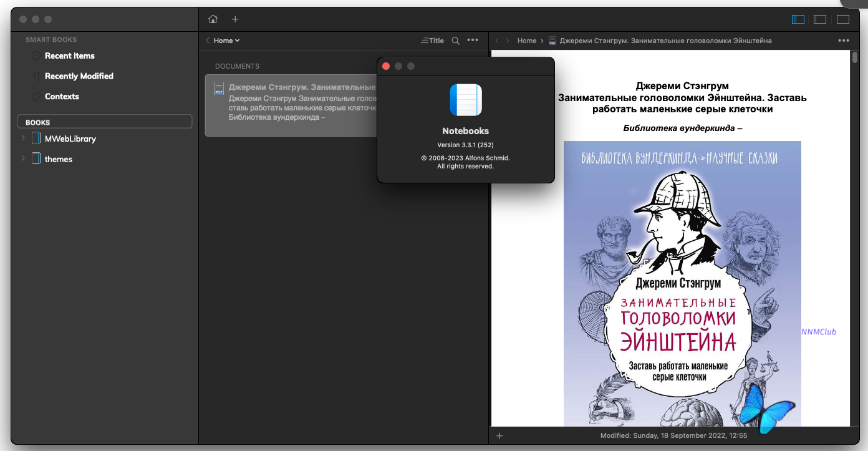Switch to the single-pane layout view
Screen dimensions: 868x451
click(x=843, y=19)
